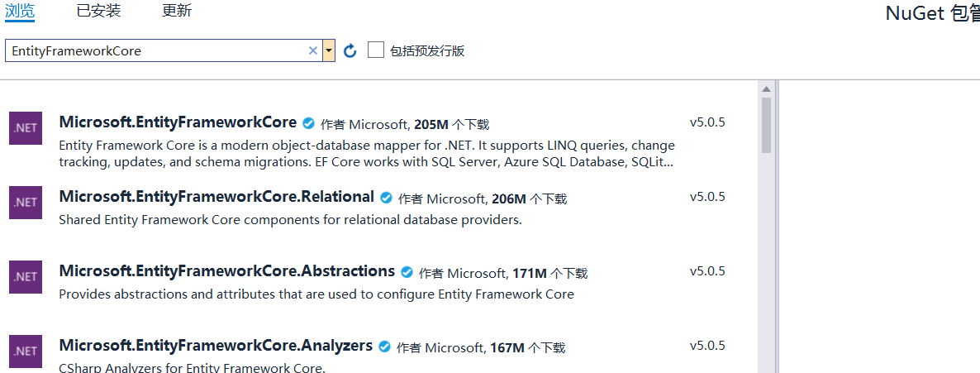Open Microsoft.EntityFrameworkCore.Abstractions package entry

coord(227,271)
